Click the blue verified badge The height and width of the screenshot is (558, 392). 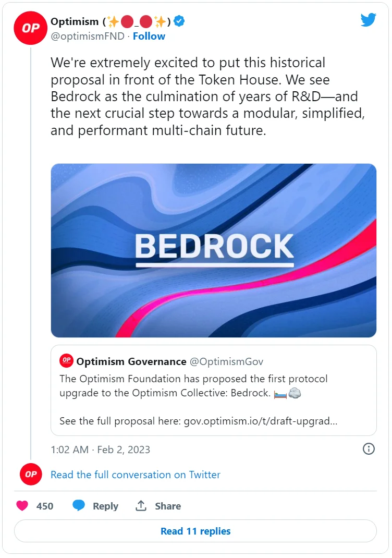(x=180, y=21)
